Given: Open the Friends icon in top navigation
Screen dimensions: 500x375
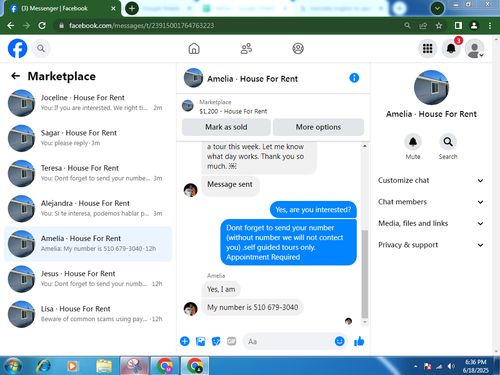Looking at the screenshot, I should [x=246, y=49].
